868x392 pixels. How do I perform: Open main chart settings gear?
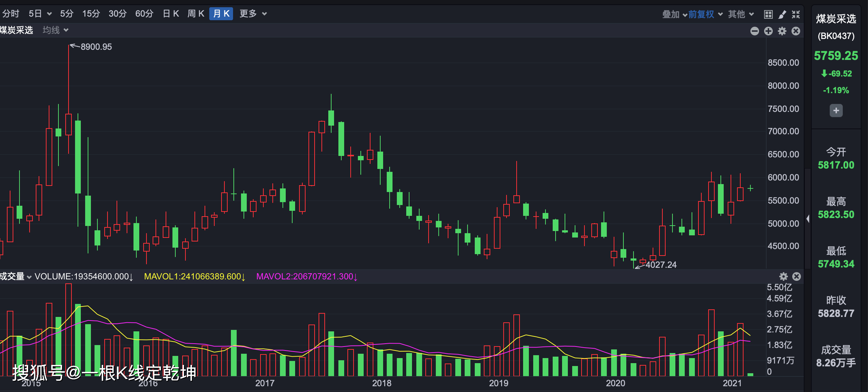click(x=782, y=31)
